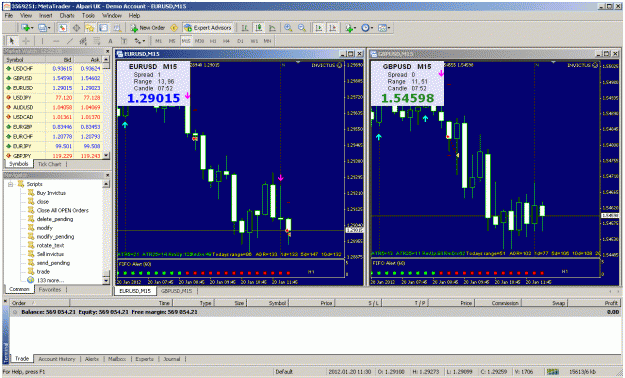
Task: Toggle the Expert Advisors button
Action: 208,28
